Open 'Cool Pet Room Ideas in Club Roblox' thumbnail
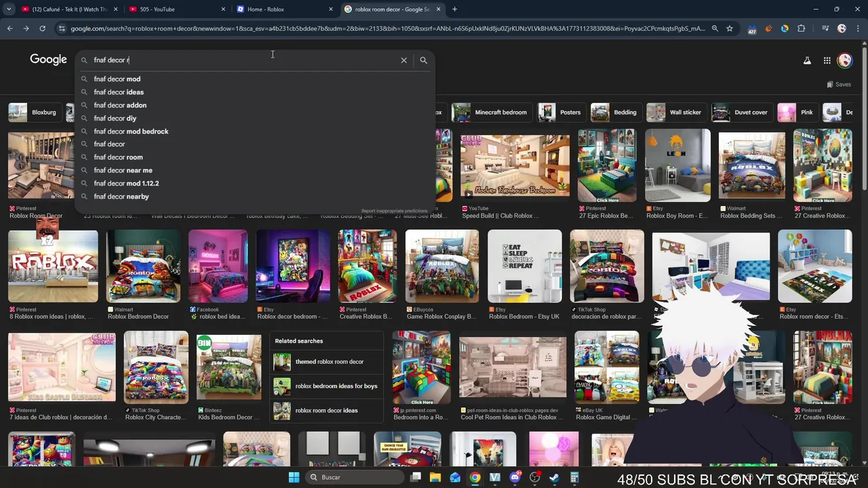The width and height of the screenshot is (868, 488). click(512, 367)
